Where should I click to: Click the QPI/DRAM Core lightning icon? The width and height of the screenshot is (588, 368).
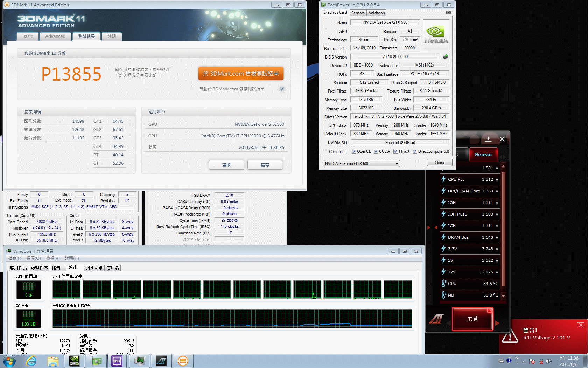443,191
